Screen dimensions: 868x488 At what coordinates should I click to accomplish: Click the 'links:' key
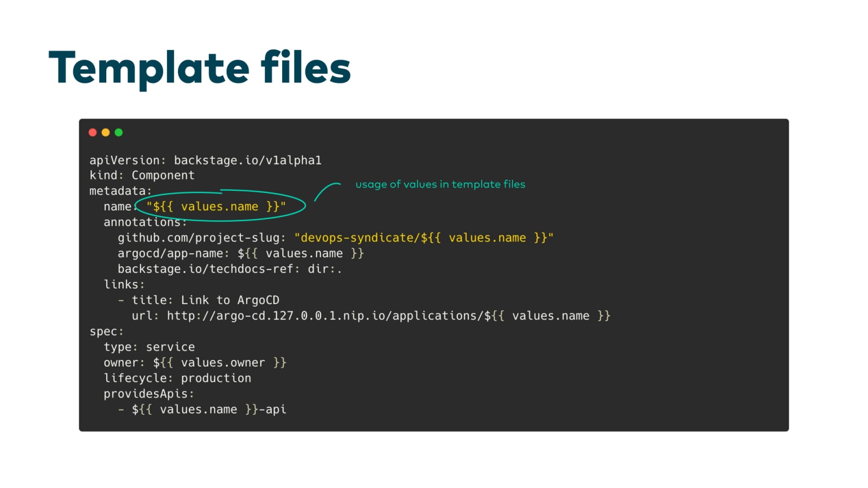coord(124,285)
